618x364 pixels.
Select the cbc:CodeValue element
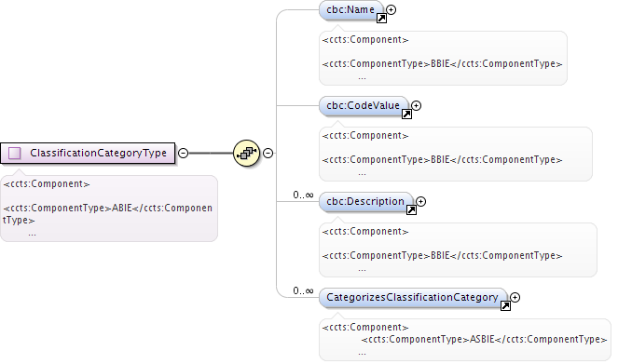364,106
